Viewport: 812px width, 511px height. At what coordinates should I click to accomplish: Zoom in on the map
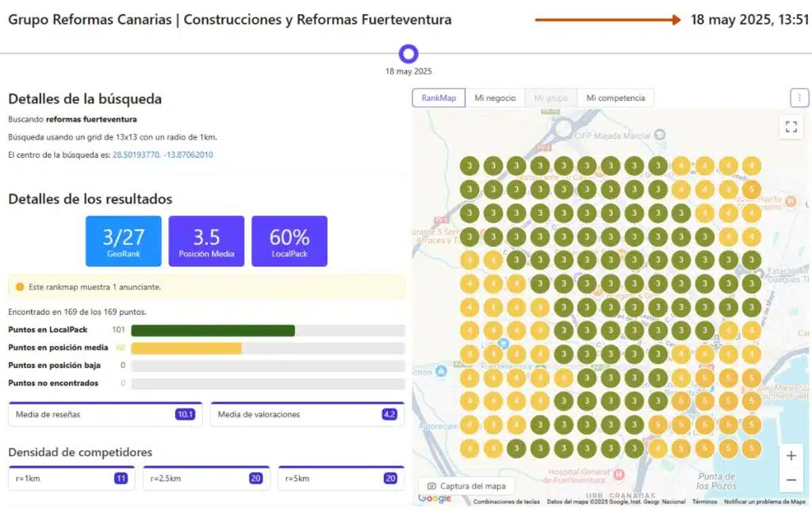[791, 456]
